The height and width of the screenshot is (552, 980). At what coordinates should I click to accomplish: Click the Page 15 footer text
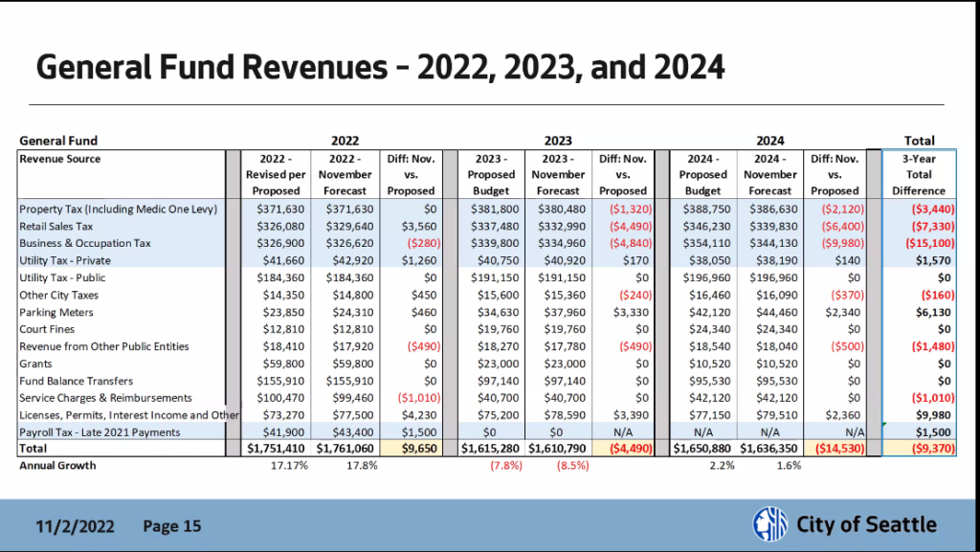[172, 526]
